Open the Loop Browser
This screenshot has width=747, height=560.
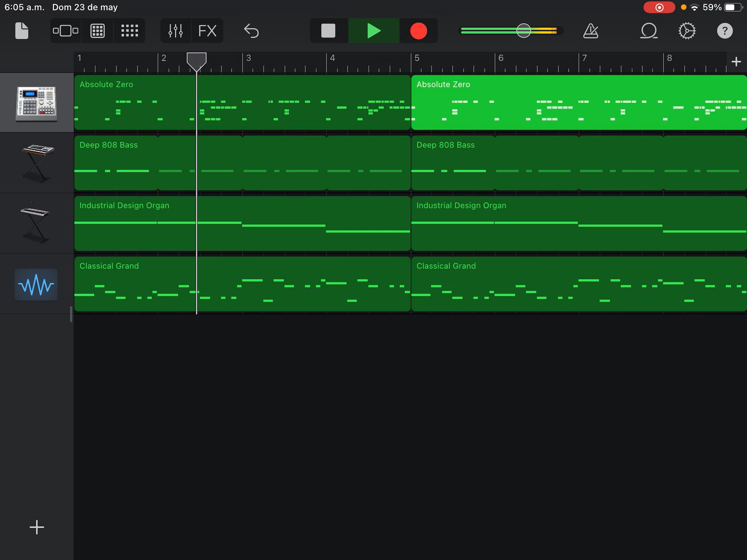click(x=649, y=31)
